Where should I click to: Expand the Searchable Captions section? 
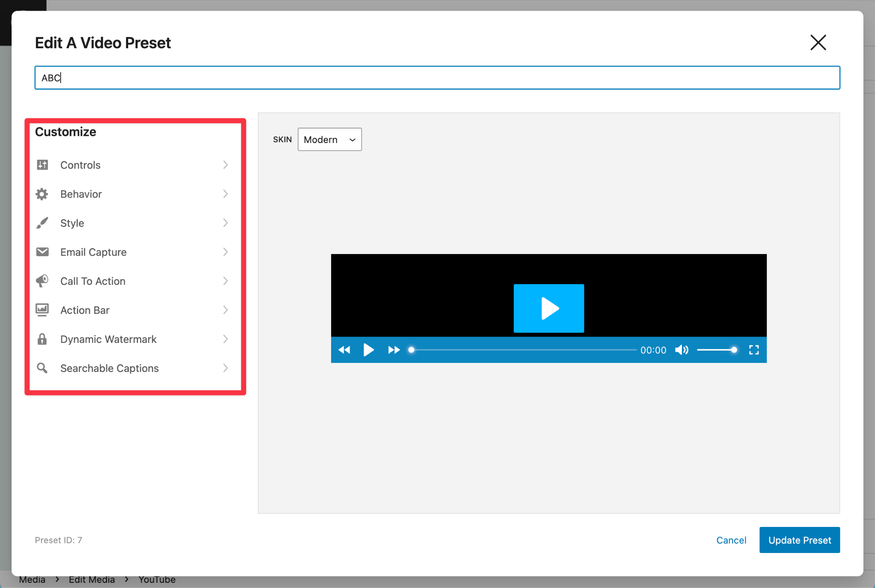coord(226,368)
